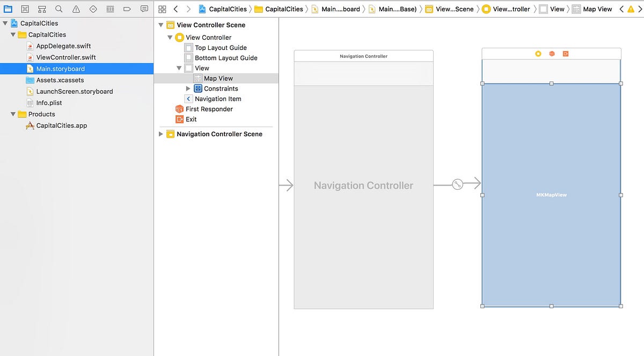This screenshot has height=356, width=644.
Task: Open the Test navigator
Action: (x=92, y=9)
